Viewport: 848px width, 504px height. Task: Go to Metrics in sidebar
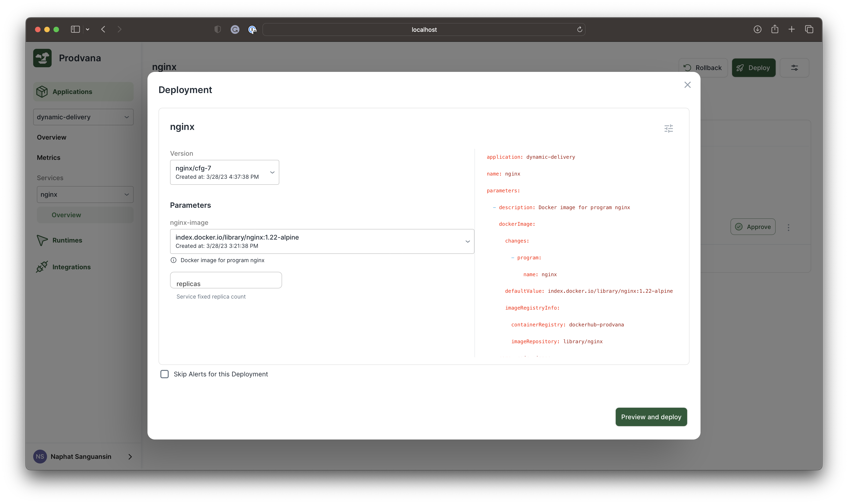(49, 158)
